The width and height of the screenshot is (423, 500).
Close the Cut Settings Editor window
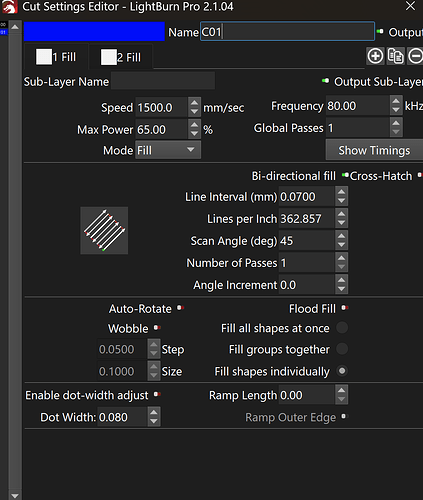410,6
